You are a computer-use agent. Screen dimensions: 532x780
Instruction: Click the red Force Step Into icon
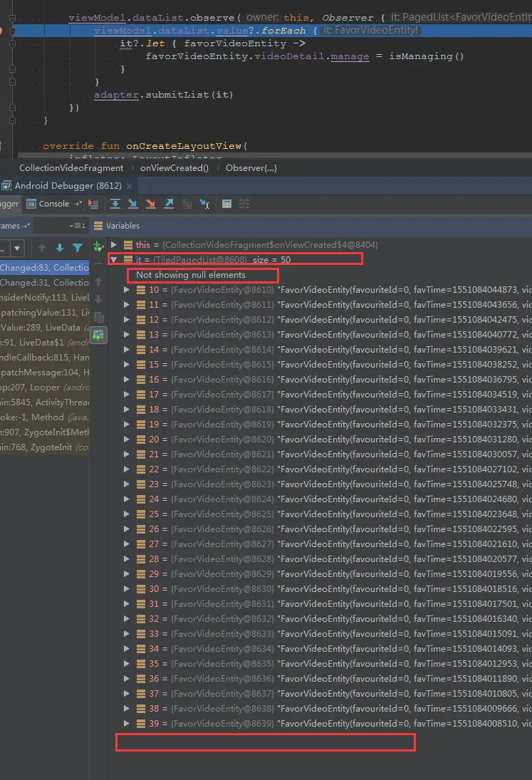[151, 204]
